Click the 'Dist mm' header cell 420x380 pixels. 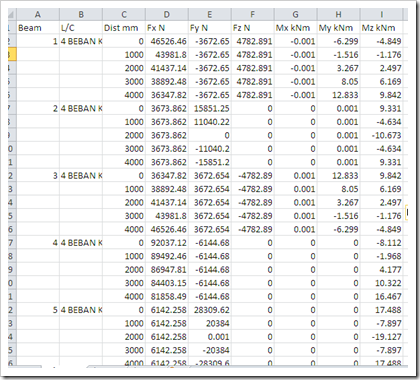[124, 28]
